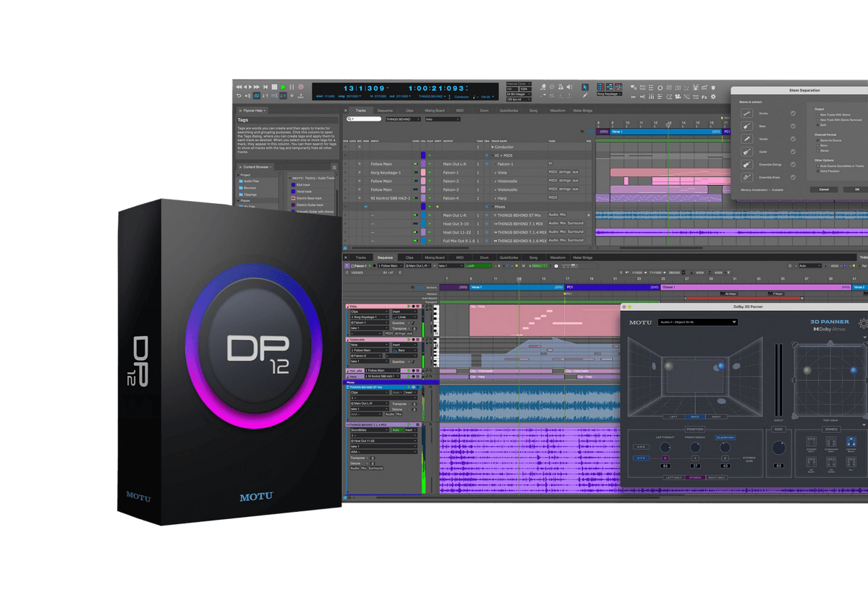Close the Flyover Help panel
Viewport: 868px width, 595px height.
click(240, 111)
